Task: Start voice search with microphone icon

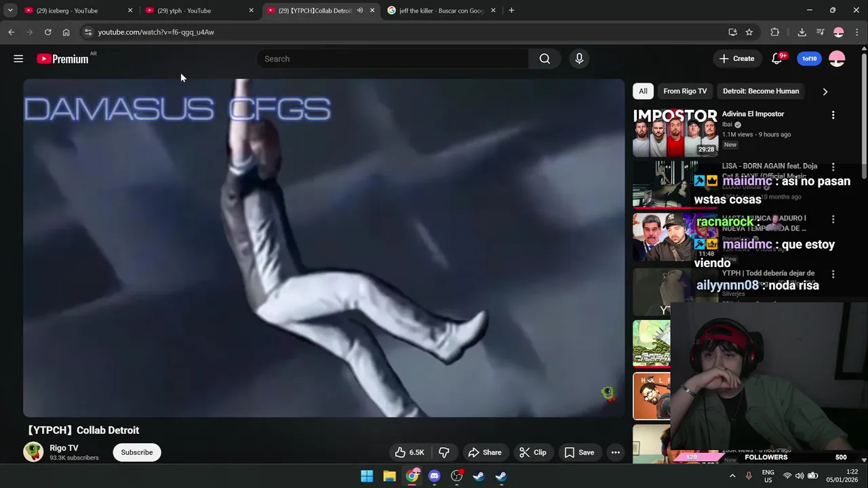Action: pos(579,59)
